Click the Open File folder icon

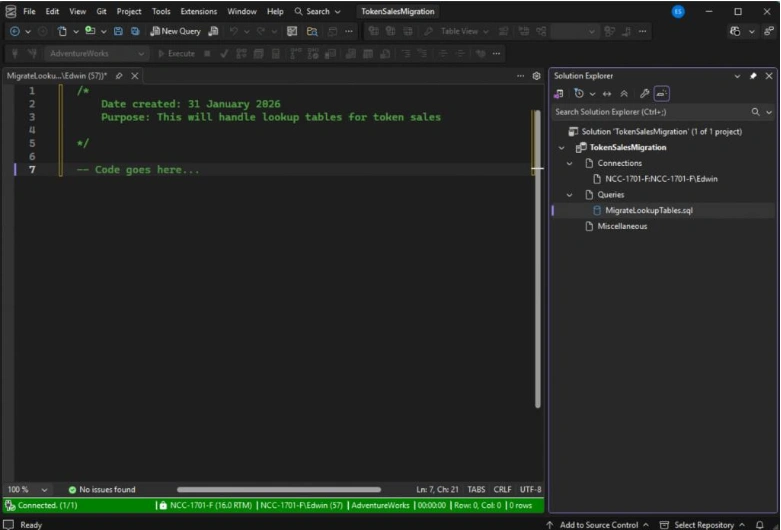90,31
